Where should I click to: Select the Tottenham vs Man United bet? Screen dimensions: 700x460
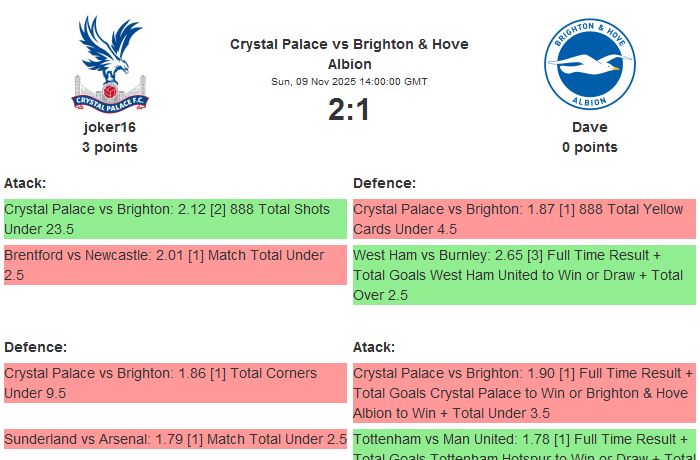tap(524, 445)
